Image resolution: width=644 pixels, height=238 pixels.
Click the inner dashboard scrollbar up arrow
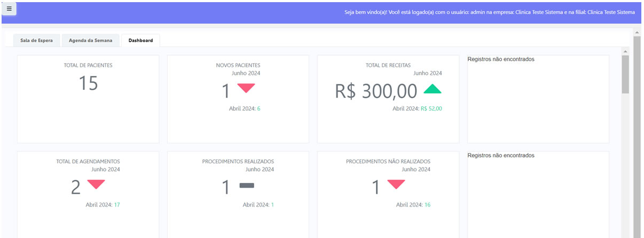coord(625,51)
